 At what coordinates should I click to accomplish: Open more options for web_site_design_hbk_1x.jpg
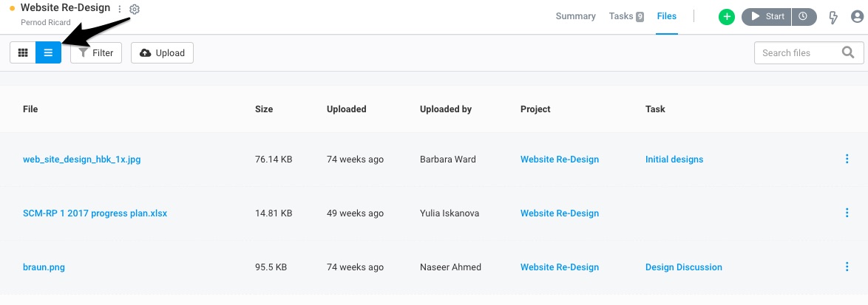[847, 159]
